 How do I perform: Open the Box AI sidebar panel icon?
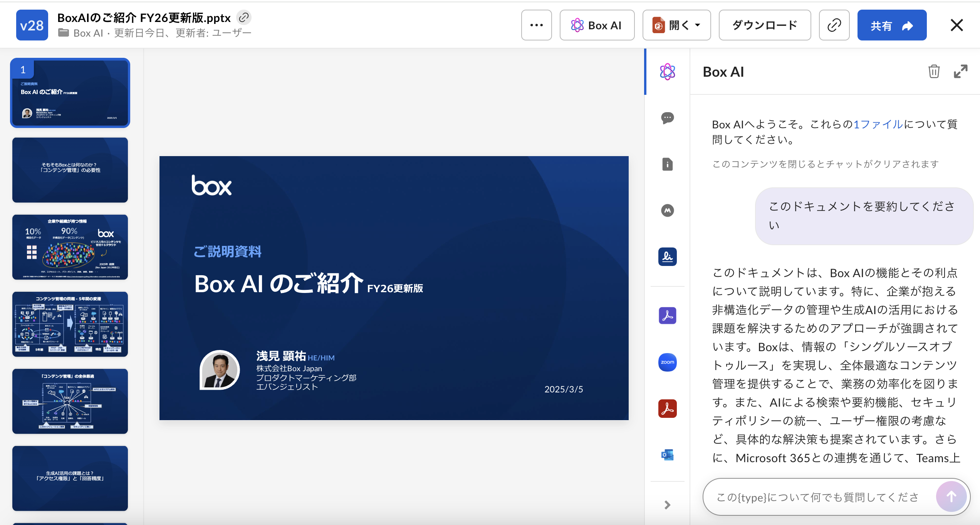pyautogui.click(x=667, y=72)
